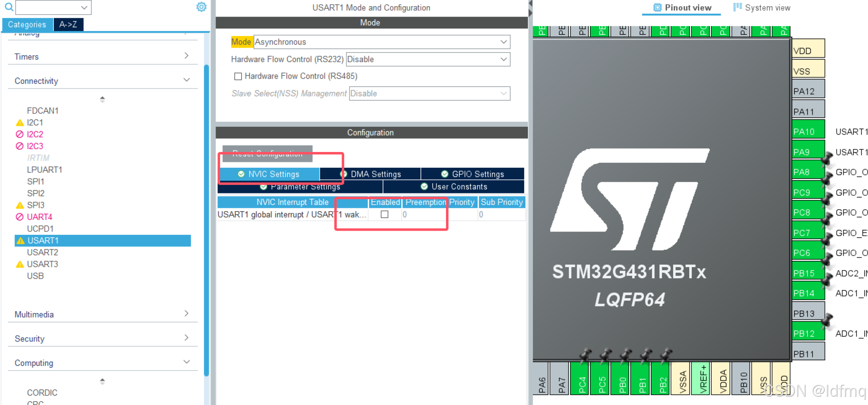Enable Hardware Flow Control (RS485) checkbox
The image size is (868, 405).
(238, 76)
